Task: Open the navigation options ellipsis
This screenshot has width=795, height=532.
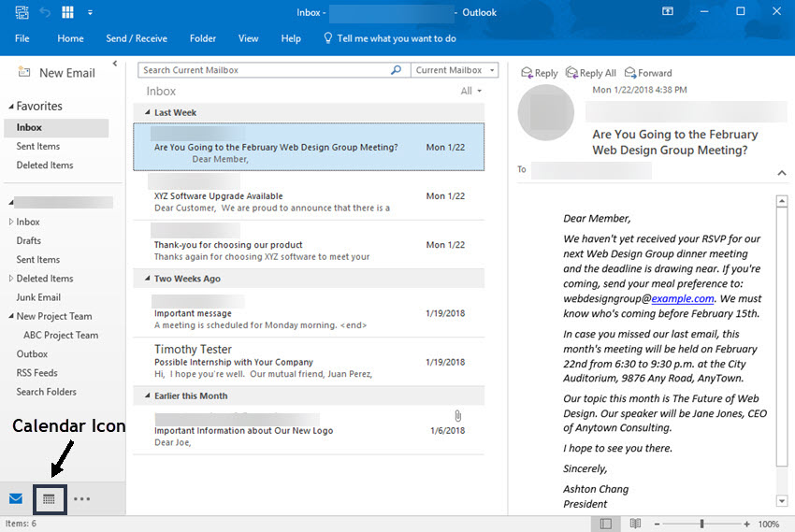Action: (x=81, y=499)
